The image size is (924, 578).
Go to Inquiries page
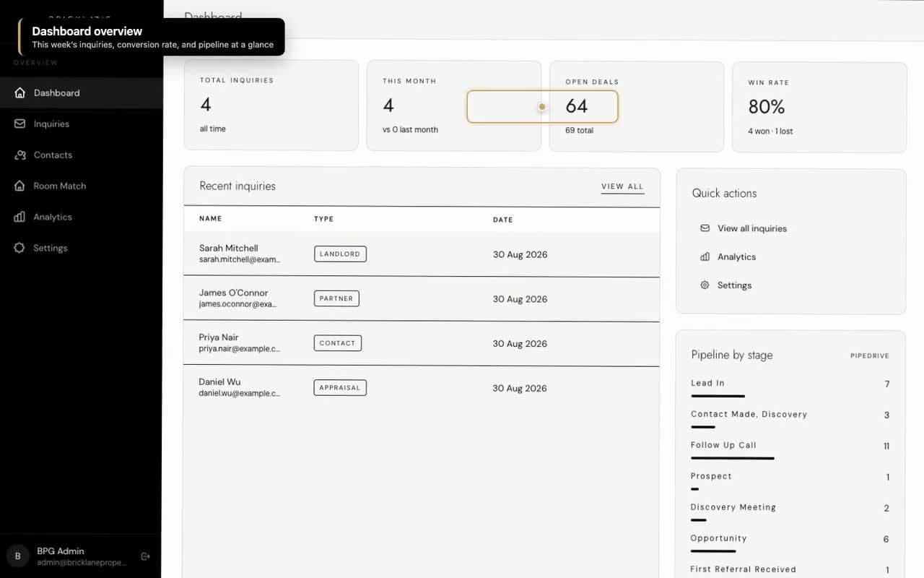click(x=81, y=124)
